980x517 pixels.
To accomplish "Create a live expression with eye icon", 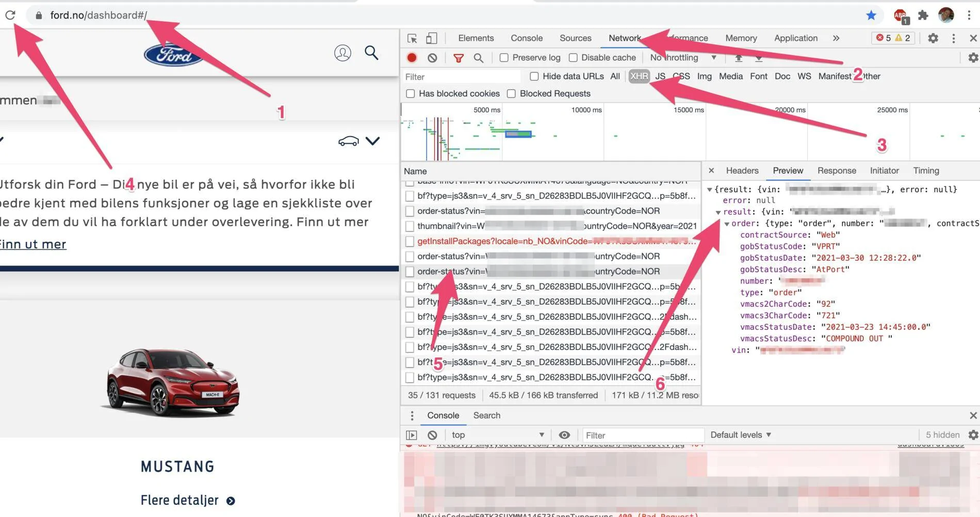I will pos(564,435).
